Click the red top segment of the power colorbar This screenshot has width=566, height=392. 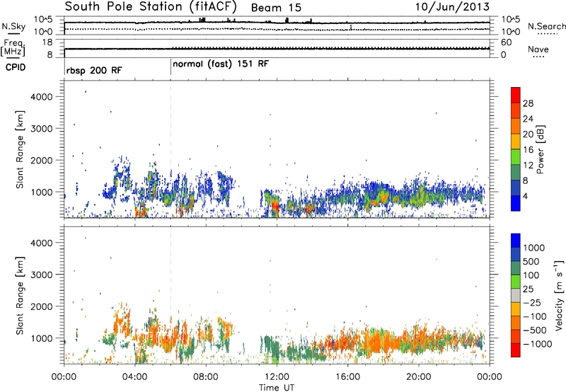click(516, 95)
